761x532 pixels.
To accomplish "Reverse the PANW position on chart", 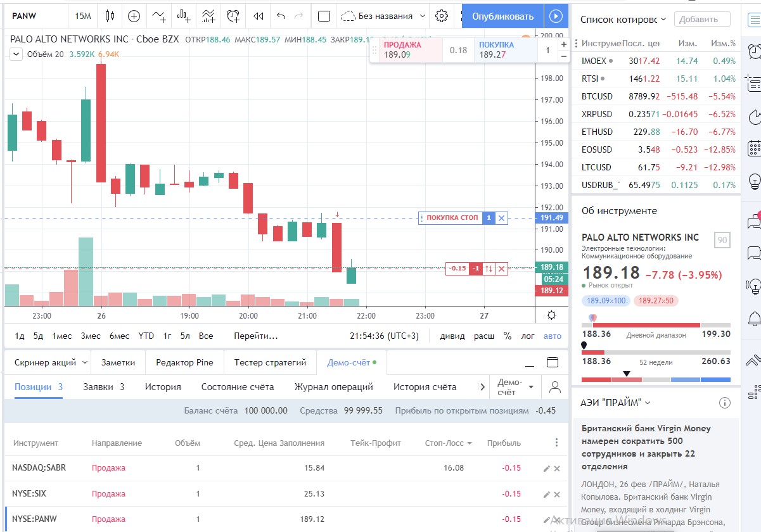I will [489, 269].
